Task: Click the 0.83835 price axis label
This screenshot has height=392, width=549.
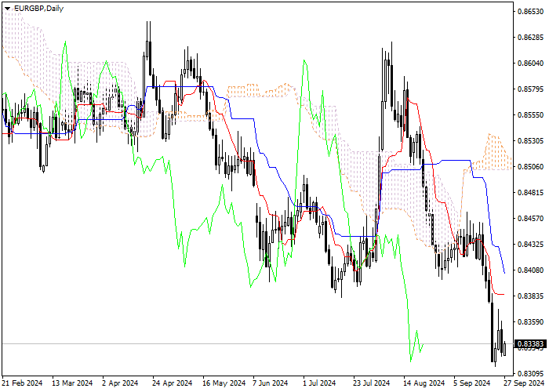Action: pyautogui.click(x=530, y=296)
